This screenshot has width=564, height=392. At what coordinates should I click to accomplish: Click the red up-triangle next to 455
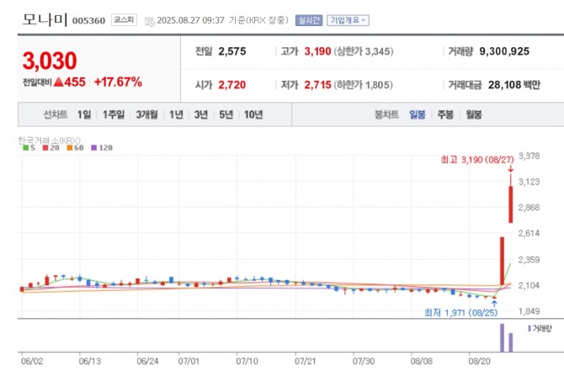pos(58,82)
